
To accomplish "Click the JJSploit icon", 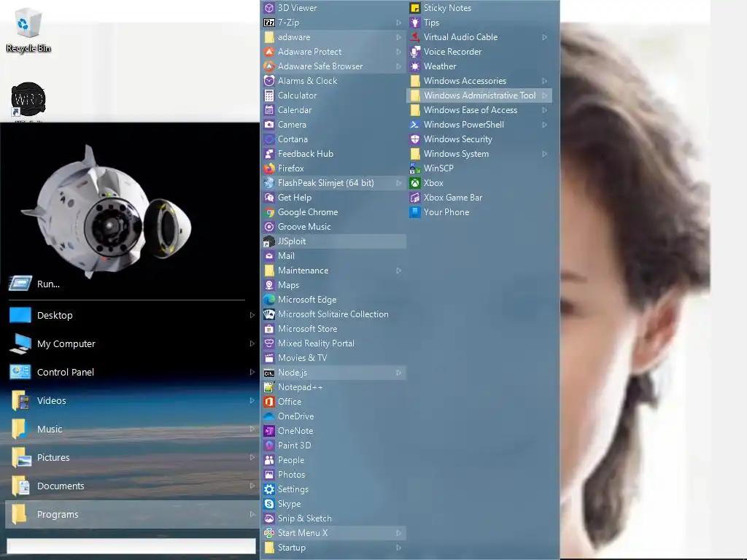I will 269,241.
